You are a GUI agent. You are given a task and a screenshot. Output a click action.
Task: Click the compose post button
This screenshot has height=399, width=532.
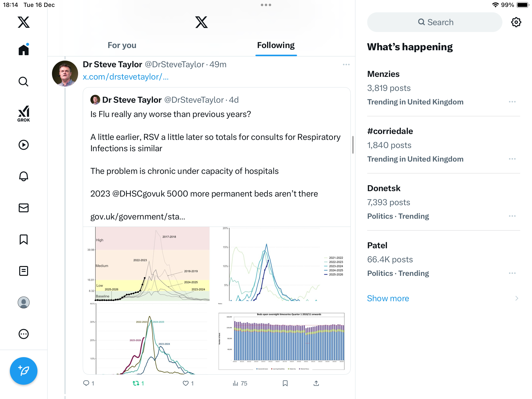pos(24,371)
